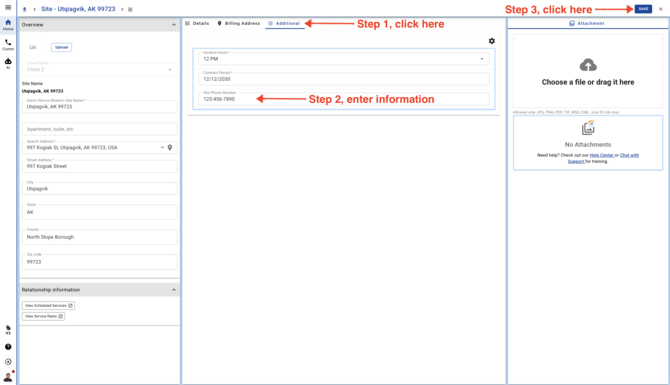Click the UA site avatar circle

(x=33, y=47)
